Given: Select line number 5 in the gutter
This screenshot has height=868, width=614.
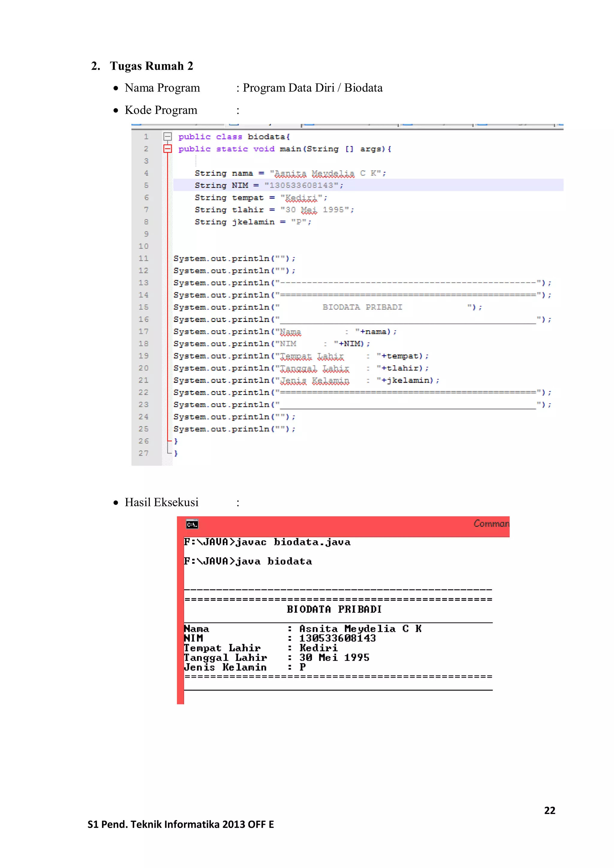Looking at the screenshot, I should pyautogui.click(x=146, y=185).
